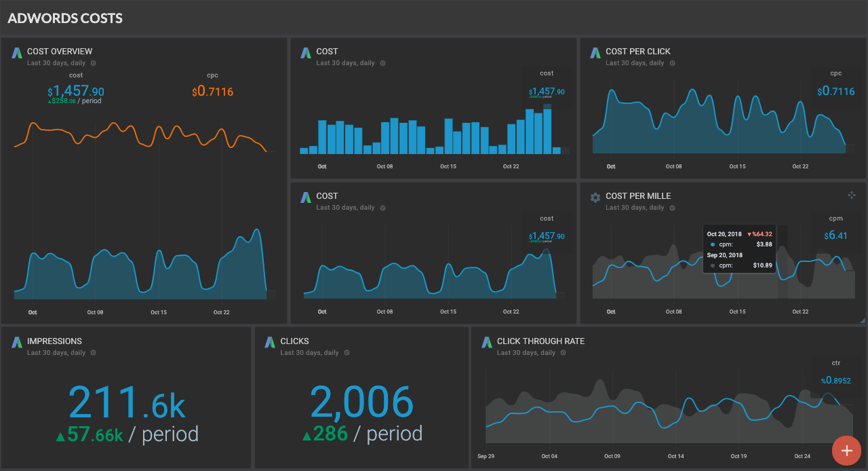The width and height of the screenshot is (868, 471).
Task: Click the Oct 14 axis label in CLICK THROUGH RATE
Action: pos(676,456)
